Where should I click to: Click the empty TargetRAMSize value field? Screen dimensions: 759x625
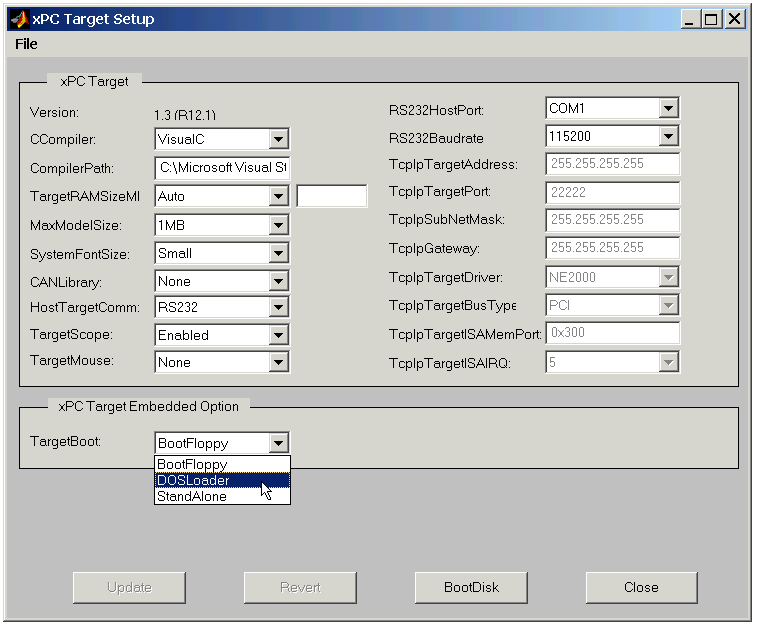pyautogui.click(x=332, y=196)
